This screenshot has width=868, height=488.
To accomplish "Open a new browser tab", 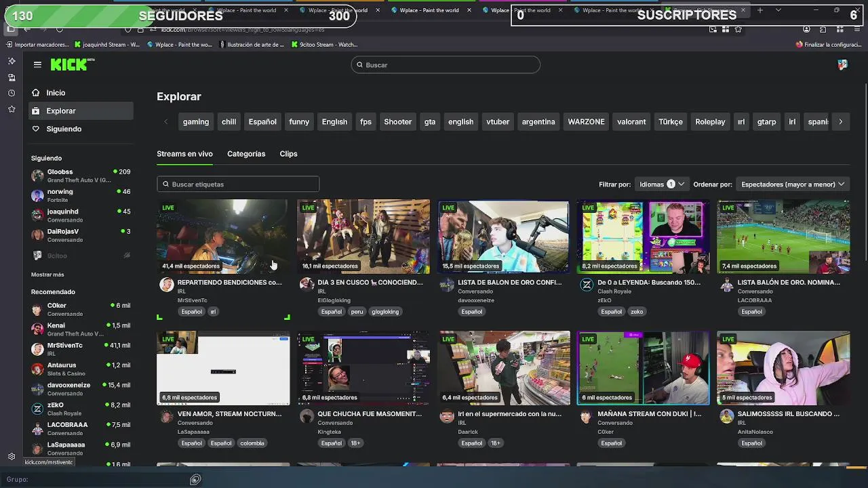I will [759, 10].
